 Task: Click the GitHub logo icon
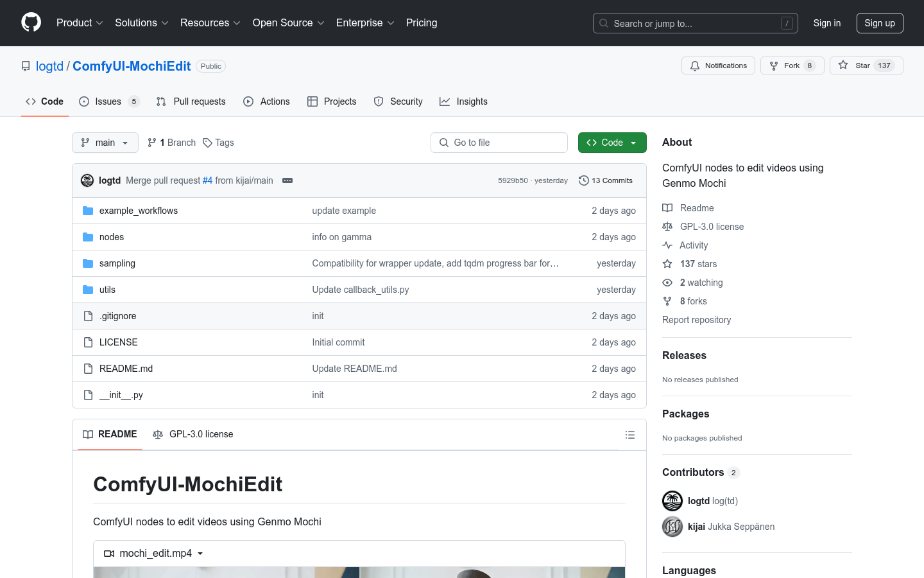31,22
